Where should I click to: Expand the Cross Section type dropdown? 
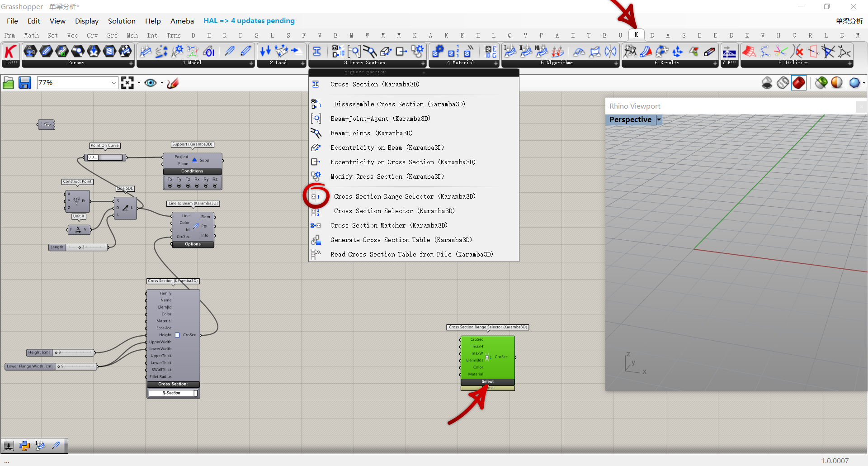pos(196,393)
